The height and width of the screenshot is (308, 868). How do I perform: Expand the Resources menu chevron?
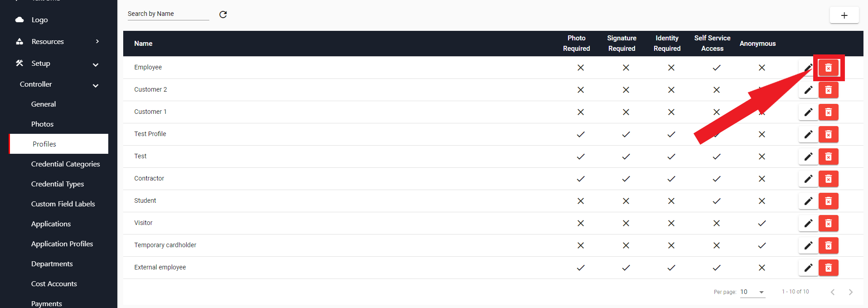(97, 41)
